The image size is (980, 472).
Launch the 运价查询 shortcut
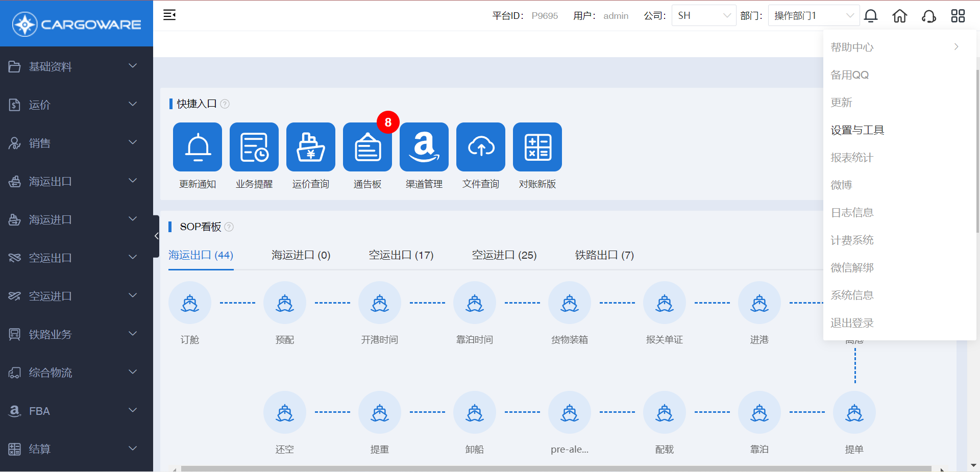tap(311, 147)
